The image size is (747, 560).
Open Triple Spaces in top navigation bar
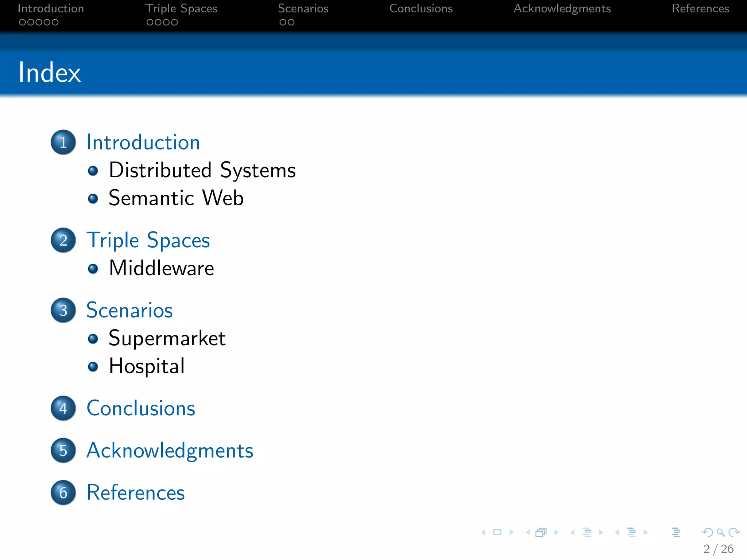tap(181, 8)
